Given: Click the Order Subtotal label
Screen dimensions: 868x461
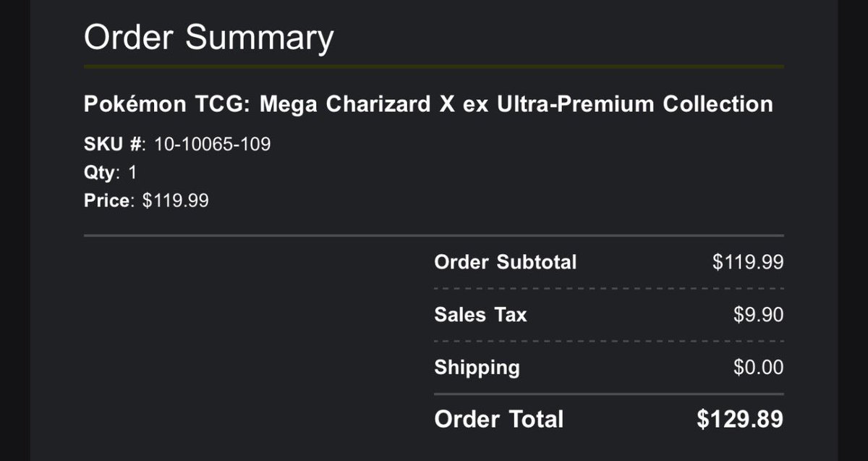Looking at the screenshot, I should tap(505, 262).
